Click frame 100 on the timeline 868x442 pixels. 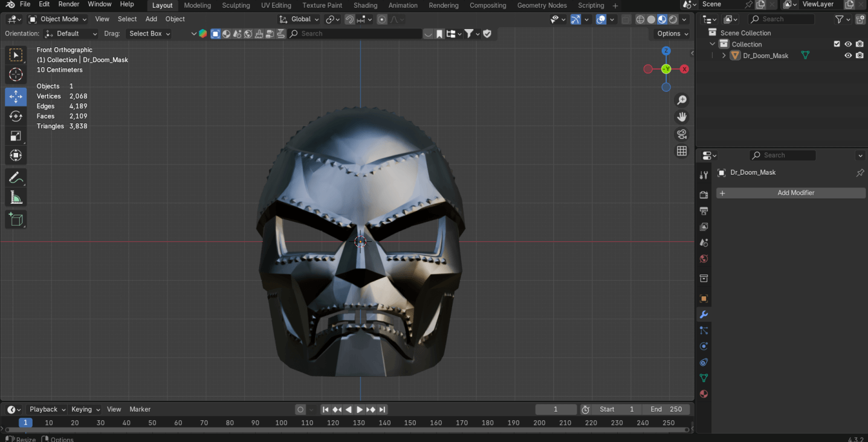(x=281, y=423)
